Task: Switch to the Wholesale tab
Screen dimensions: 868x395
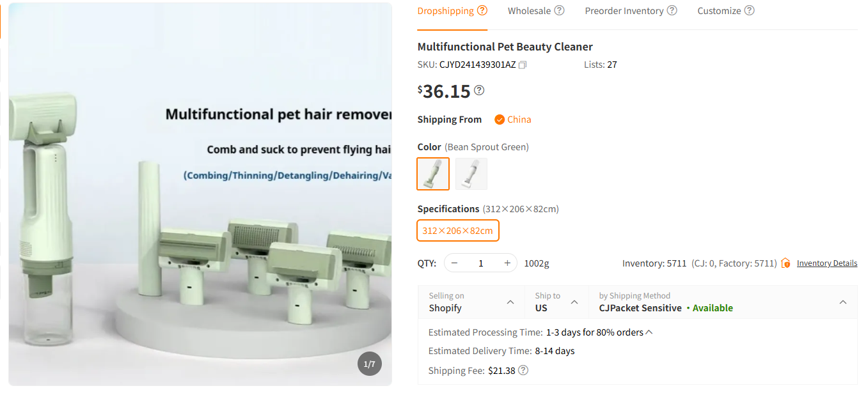Action: (x=529, y=11)
